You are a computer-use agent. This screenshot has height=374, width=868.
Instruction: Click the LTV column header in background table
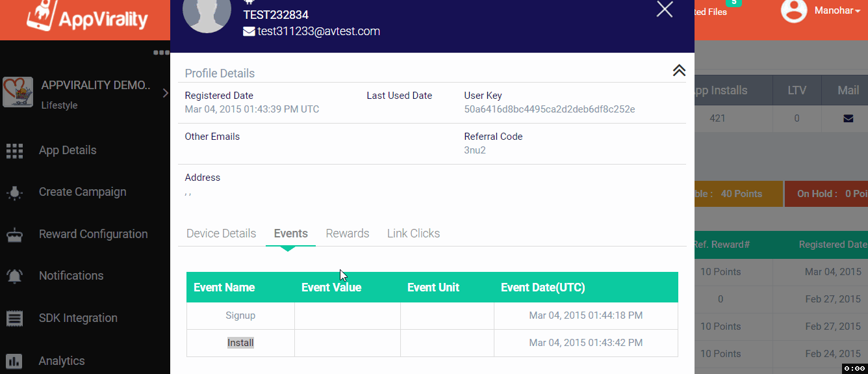[797, 90]
